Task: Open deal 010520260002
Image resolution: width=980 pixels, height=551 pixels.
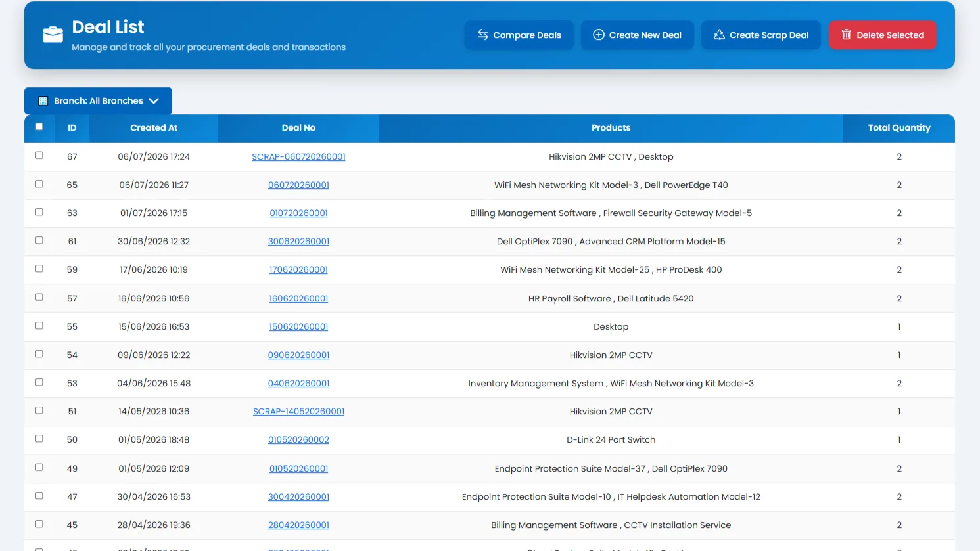Action: point(298,440)
